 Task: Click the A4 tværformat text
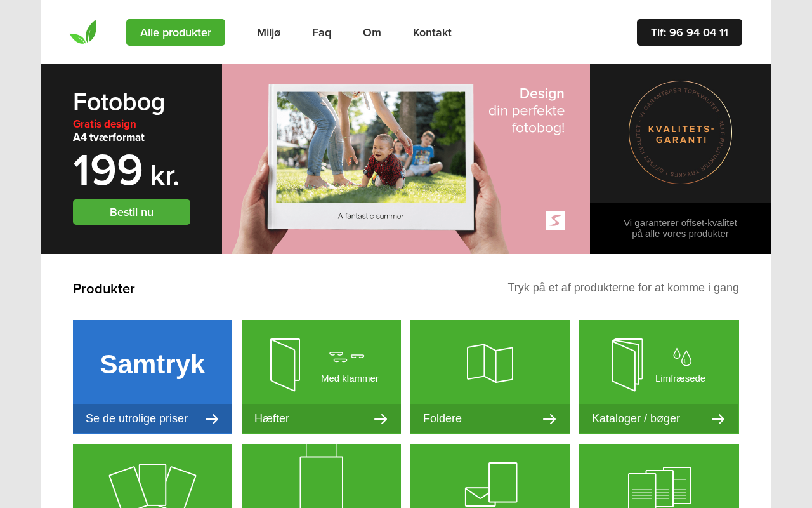click(x=108, y=138)
